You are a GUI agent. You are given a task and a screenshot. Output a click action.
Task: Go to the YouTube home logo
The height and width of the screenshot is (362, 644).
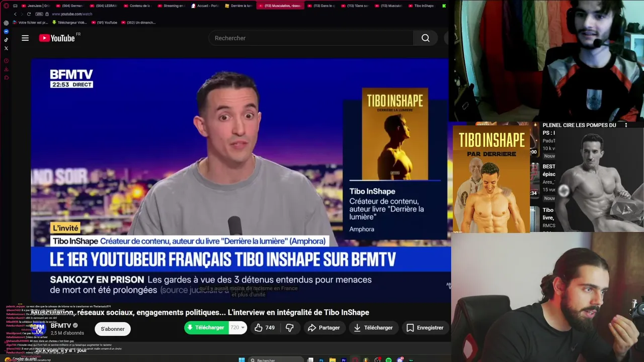[x=57, y=38]
